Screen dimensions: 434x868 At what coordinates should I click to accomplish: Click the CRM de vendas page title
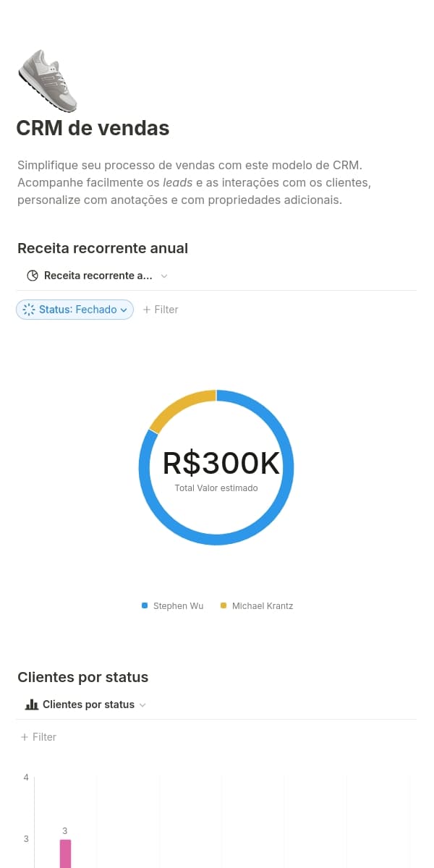tap(93, 128)
